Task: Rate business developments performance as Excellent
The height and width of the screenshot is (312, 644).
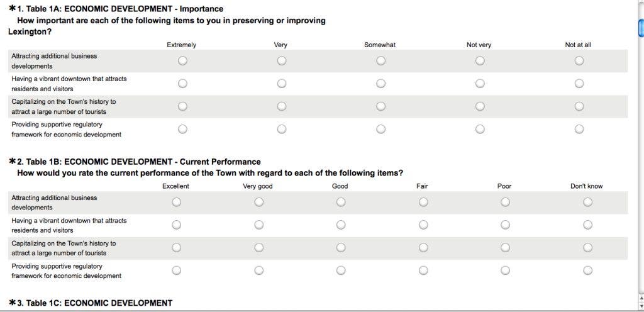Action: pyautogui.click(x=176, y=203)
